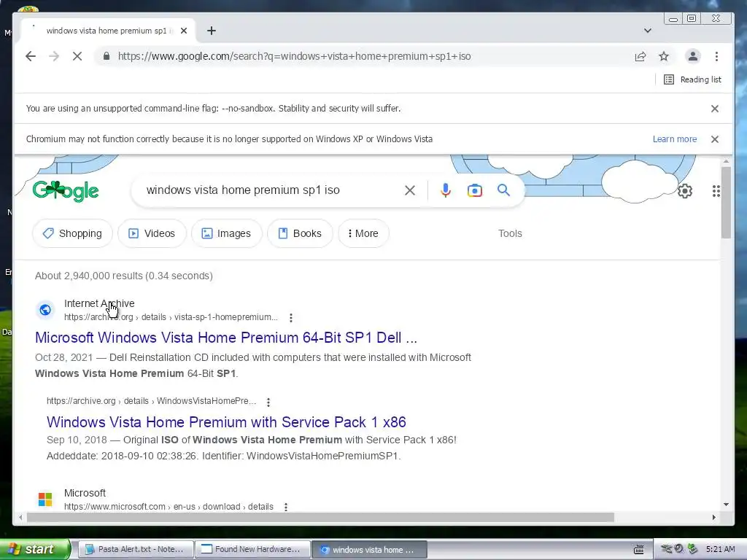
Task: Open the profile avatar menu
Action: [693, 56]
